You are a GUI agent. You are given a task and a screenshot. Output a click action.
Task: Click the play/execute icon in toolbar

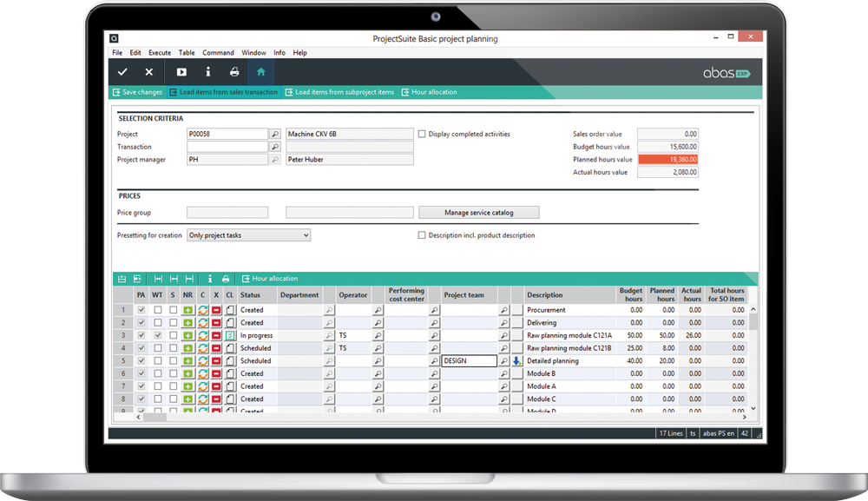[x=181, y=72]
